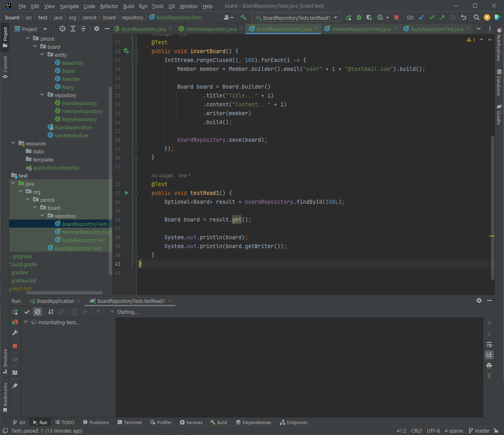Open the Terminal tool window
Screen dimensions: 504x435
click(x=130, y=423)
